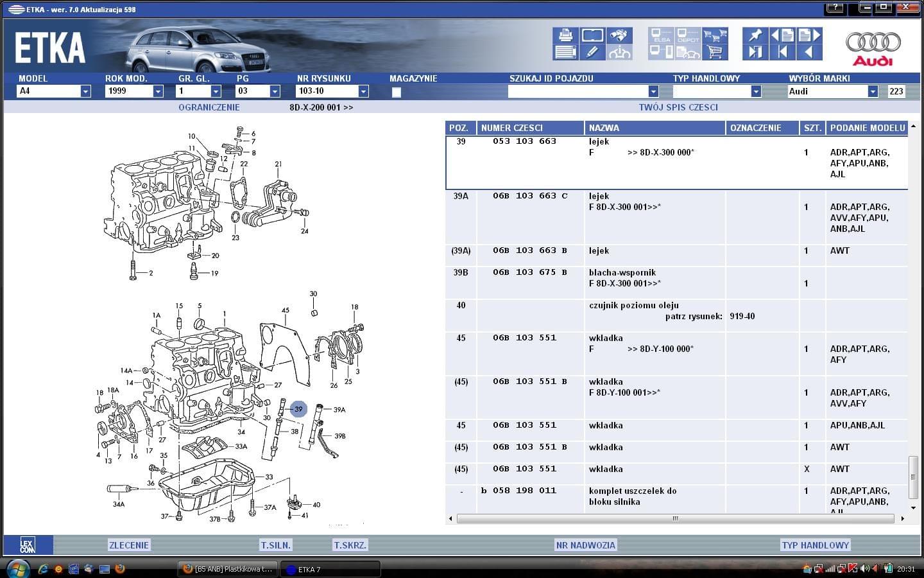Click the horizontal scroll left arrow
Screen dimensions: 924x578
tap(450, 518)
